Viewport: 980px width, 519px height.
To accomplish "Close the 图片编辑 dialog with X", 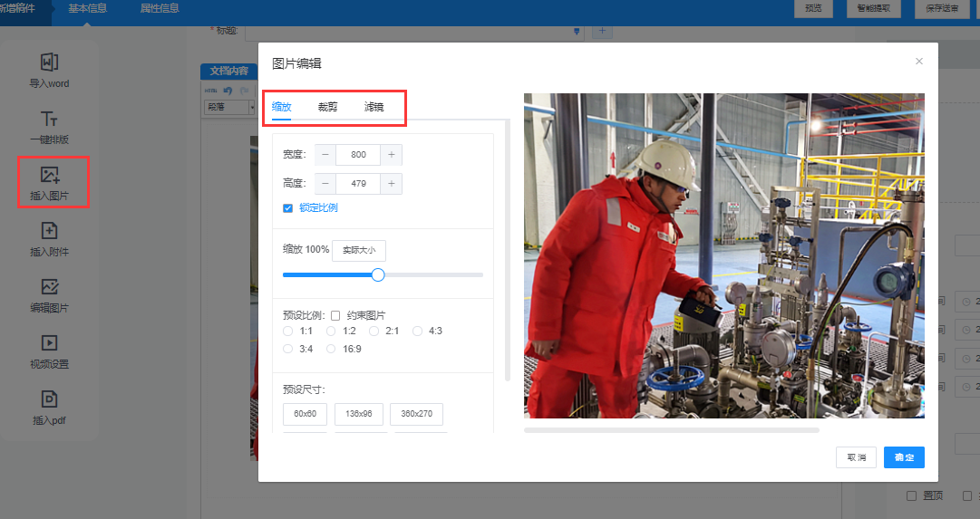I will 918,62.
